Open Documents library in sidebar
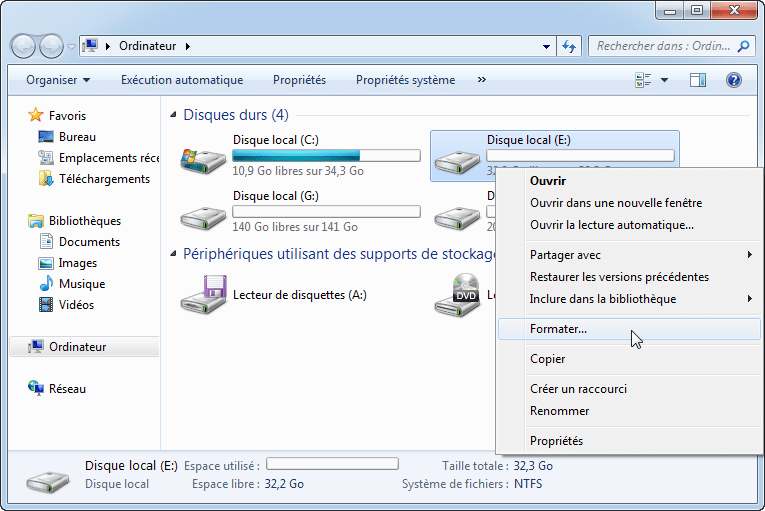The image size is (765, 511). click(x=79, y=242)
